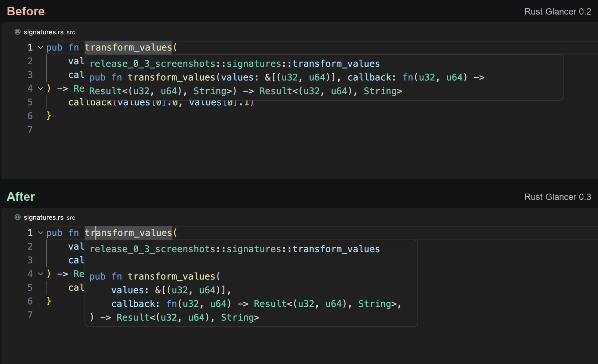Click the Rust file icon in After tab

18,217
